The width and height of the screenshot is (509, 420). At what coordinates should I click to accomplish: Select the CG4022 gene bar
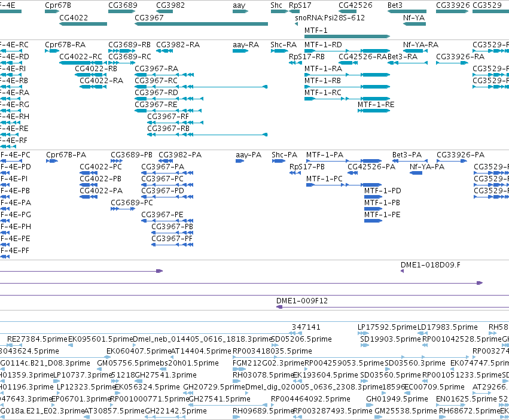point(83,24)
